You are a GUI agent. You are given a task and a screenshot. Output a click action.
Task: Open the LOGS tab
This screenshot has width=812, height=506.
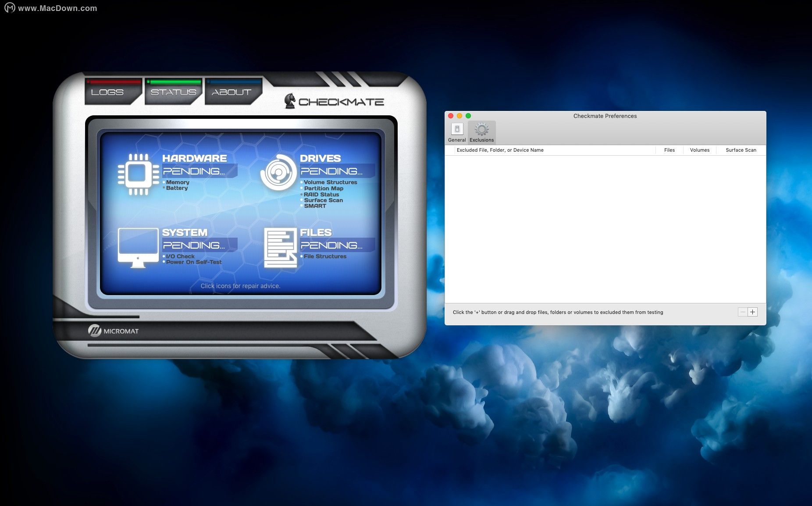point(108,92)
